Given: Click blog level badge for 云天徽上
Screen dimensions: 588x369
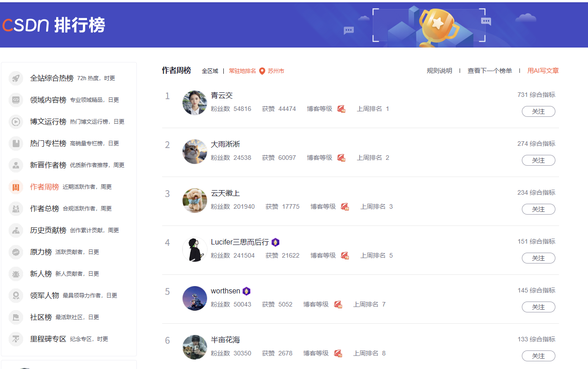Looking at the screenshot, I should tap(345, 207).
